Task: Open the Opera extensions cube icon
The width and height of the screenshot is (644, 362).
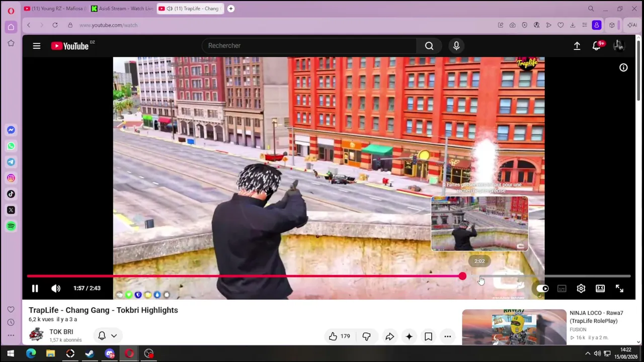Action: click(x=612, y=25)
